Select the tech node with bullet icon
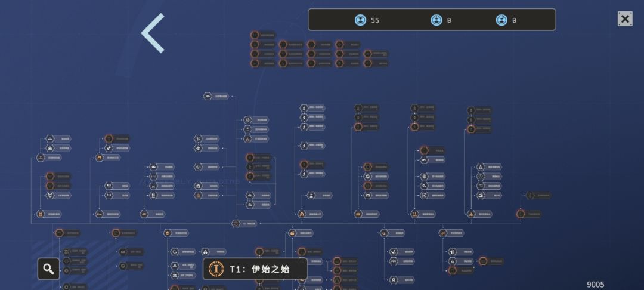 pyautogui.click(x=216, y=97)
